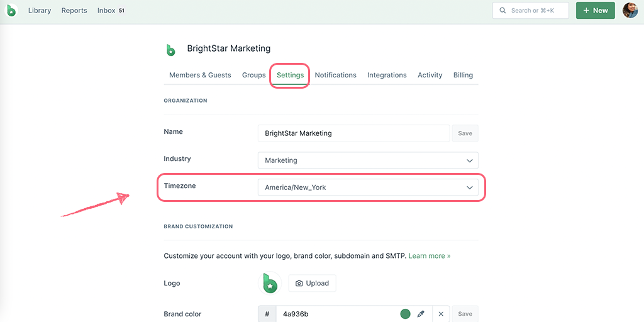Image resolution: width=644 pixels, height=322 pixels.
Task: Follow the Learn more link
Action: click(x=429, y=256)
